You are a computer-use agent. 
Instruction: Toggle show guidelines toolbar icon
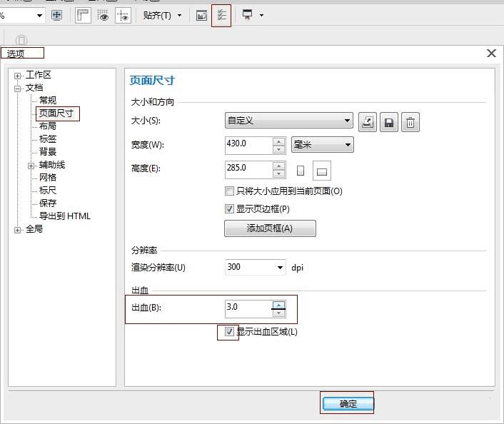(x=123, y=16)
